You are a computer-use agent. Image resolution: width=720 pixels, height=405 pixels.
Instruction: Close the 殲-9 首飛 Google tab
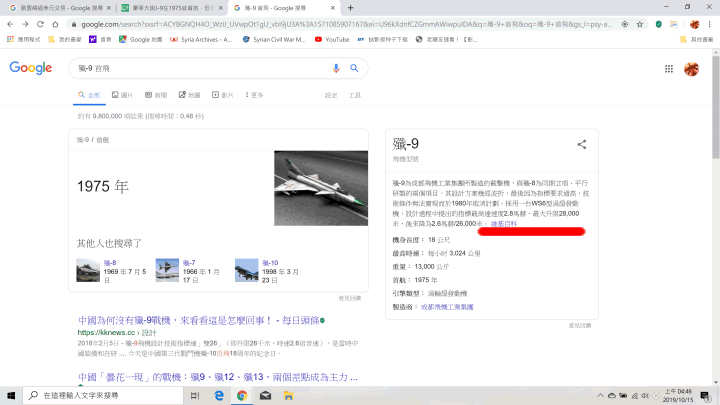333,8
